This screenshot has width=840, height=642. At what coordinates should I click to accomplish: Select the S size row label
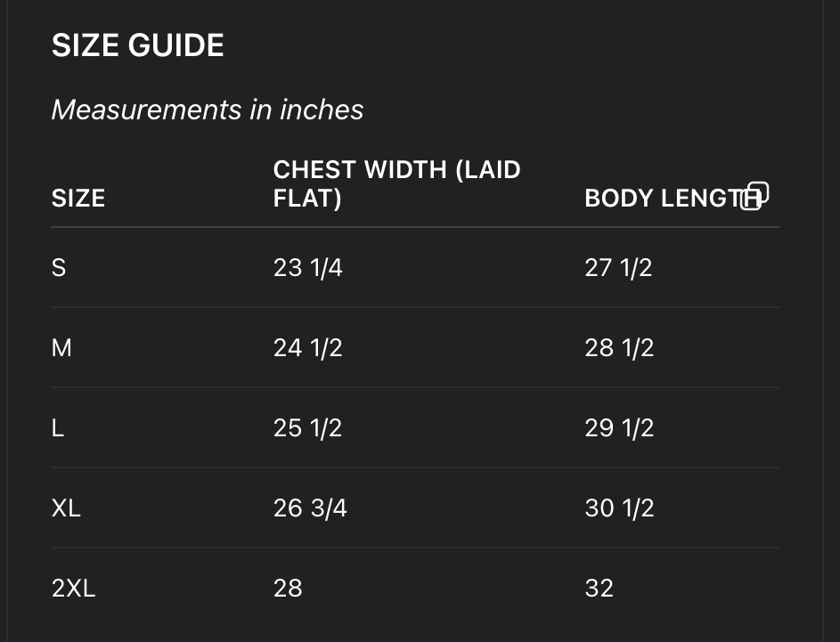tap(59, 267)
